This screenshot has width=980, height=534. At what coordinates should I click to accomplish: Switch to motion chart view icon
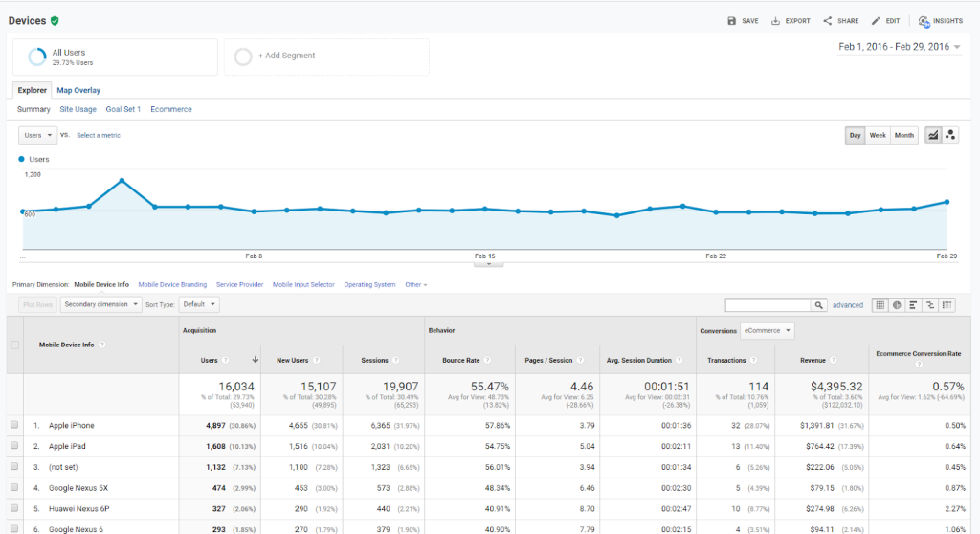[950, 135]
